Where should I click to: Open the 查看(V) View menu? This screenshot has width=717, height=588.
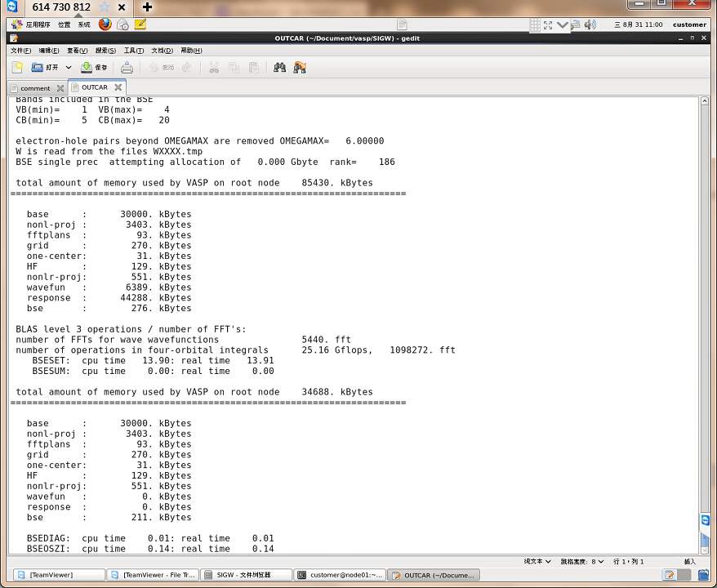point(78,51)
